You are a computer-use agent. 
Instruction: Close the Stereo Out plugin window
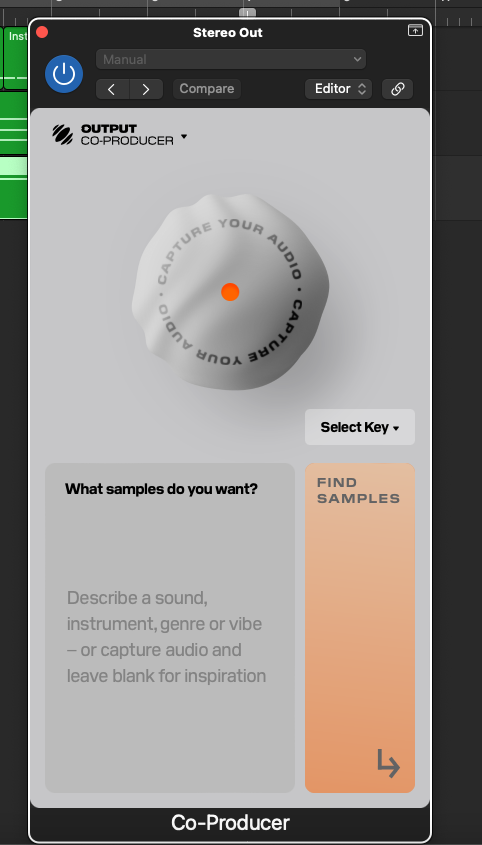click(x=42, y=33)
